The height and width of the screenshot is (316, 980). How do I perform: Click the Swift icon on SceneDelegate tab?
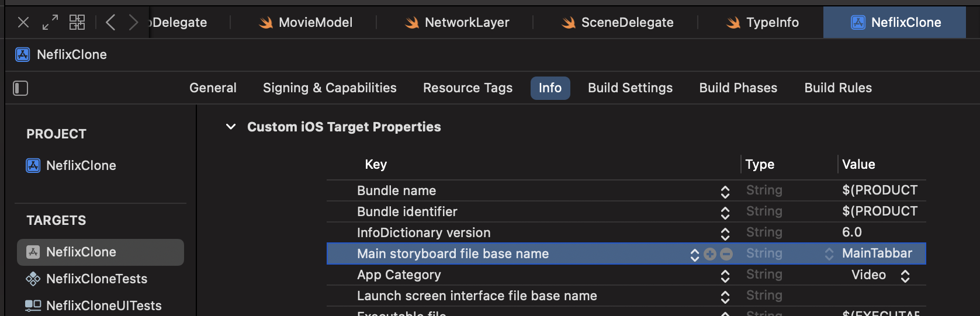569,22
